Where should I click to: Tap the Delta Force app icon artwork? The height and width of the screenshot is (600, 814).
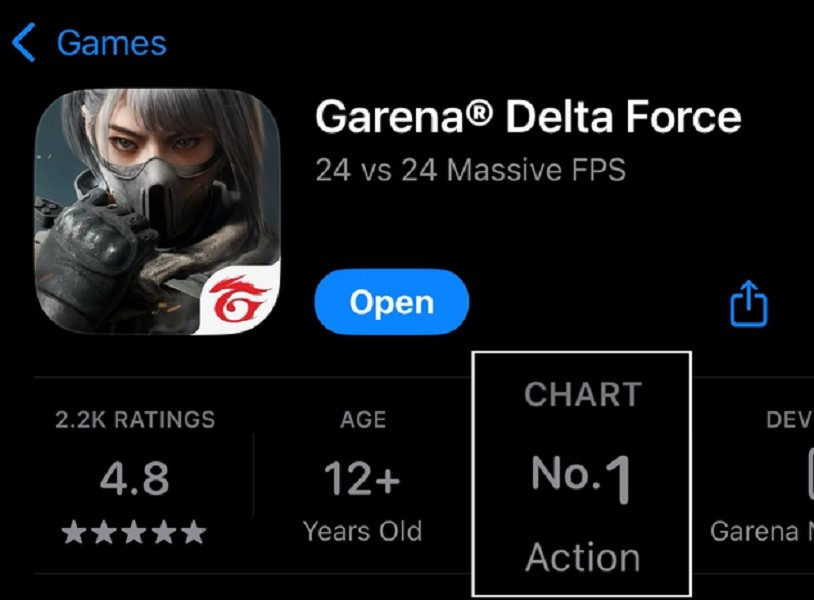tap(158, 212)
